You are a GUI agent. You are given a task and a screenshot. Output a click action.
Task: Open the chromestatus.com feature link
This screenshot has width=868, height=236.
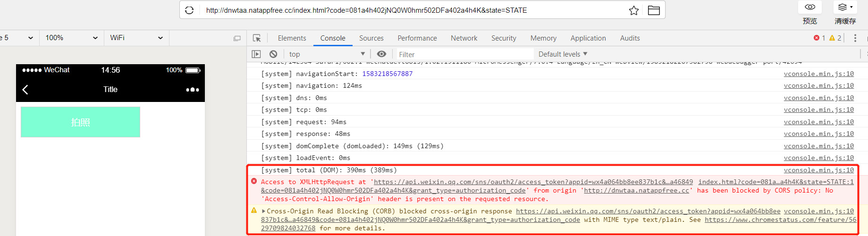click(x=780, y=219)
